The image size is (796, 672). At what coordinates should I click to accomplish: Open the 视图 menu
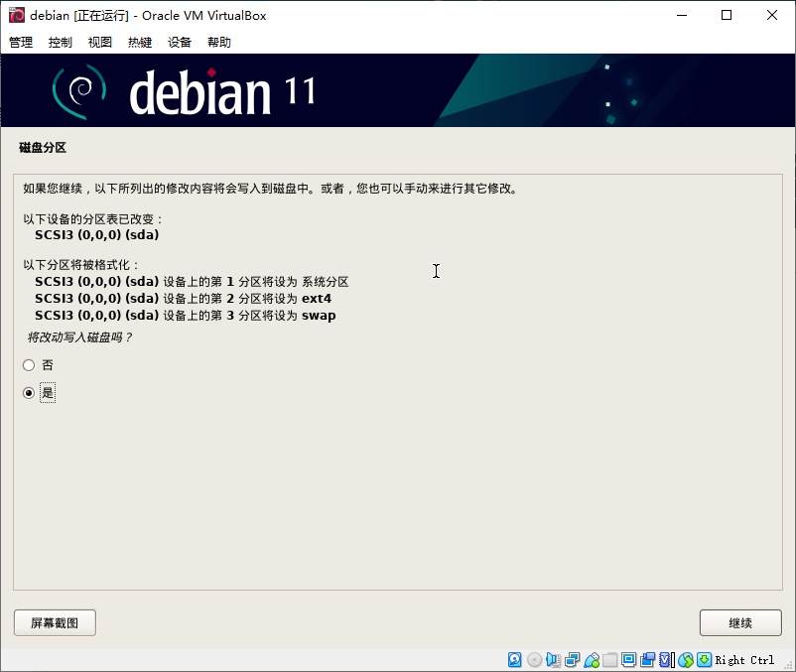tap(100, 42)
